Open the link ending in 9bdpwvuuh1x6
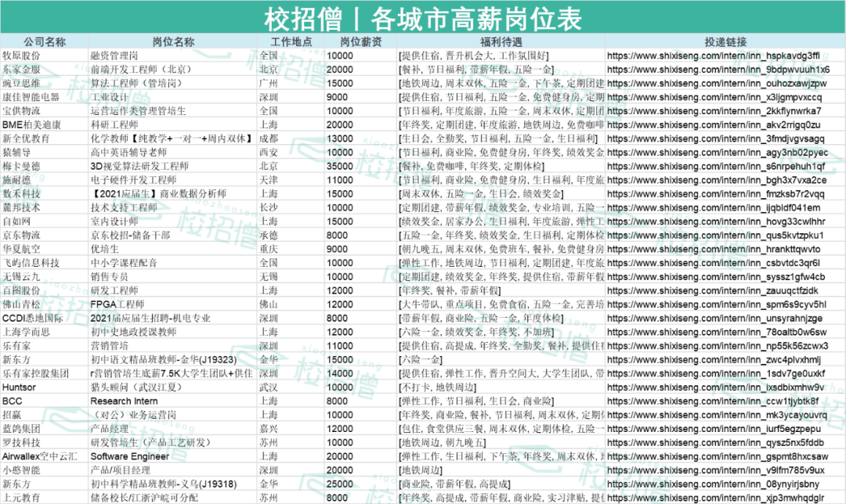Viewport: 846px width, 504px height. [x=718, y=70]
